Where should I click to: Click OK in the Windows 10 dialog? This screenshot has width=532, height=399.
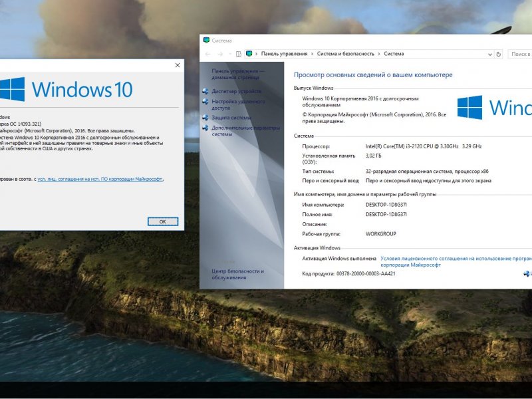click(163, 221)
